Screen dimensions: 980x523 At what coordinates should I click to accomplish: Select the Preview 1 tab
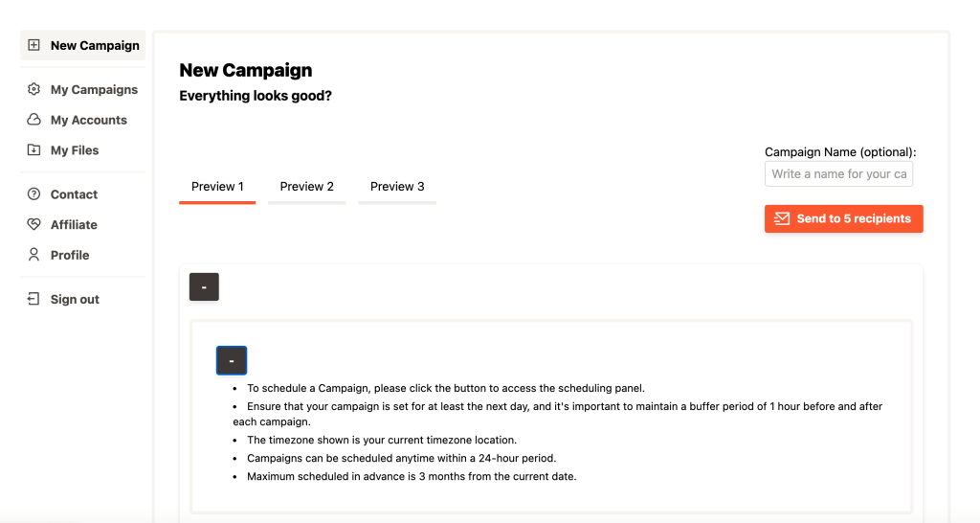click(x=217, y=187)
